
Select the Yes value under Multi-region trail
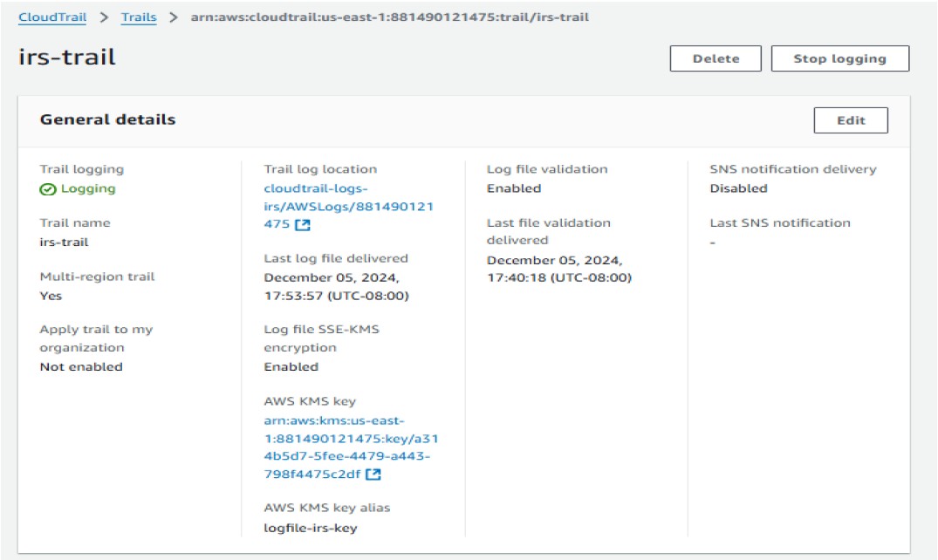coord(51,296)
